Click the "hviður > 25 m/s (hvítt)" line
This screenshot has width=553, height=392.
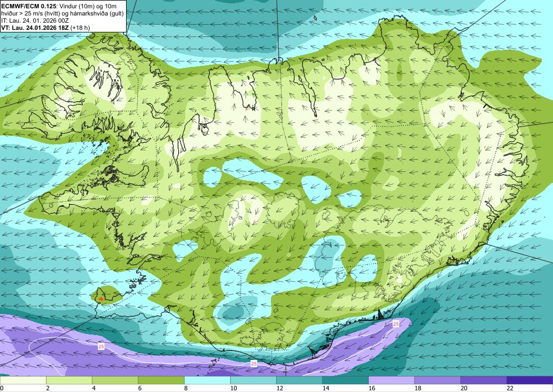click(x=30, y=13)
